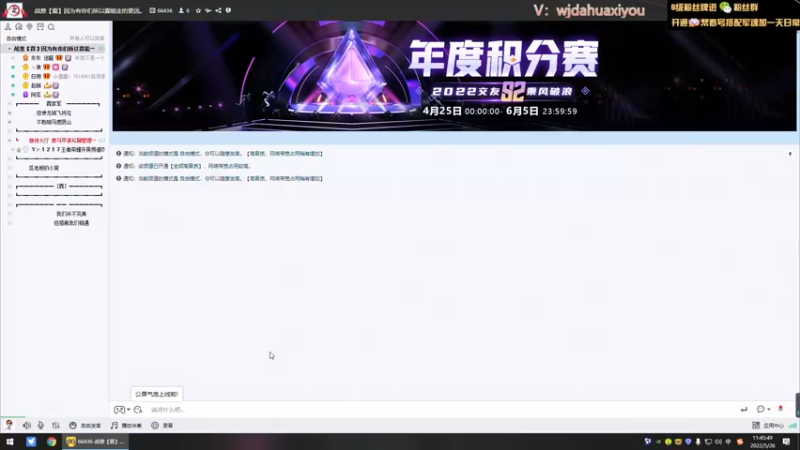
Task: Open the share channel icon
Action: point(218,10)
